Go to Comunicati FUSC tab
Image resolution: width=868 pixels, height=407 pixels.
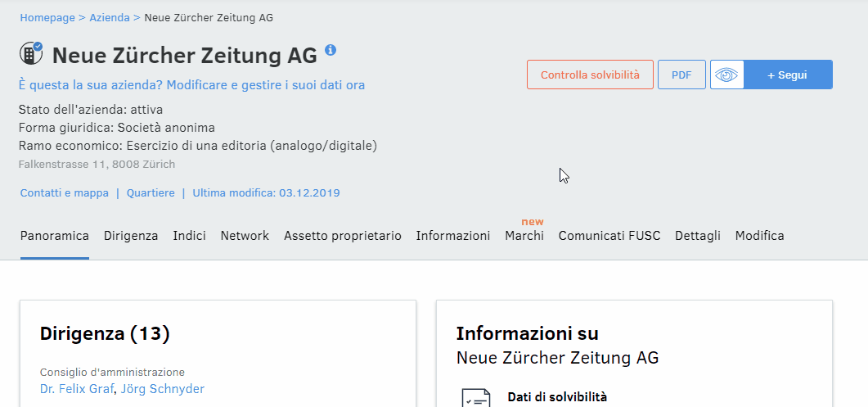coord(609,236)
